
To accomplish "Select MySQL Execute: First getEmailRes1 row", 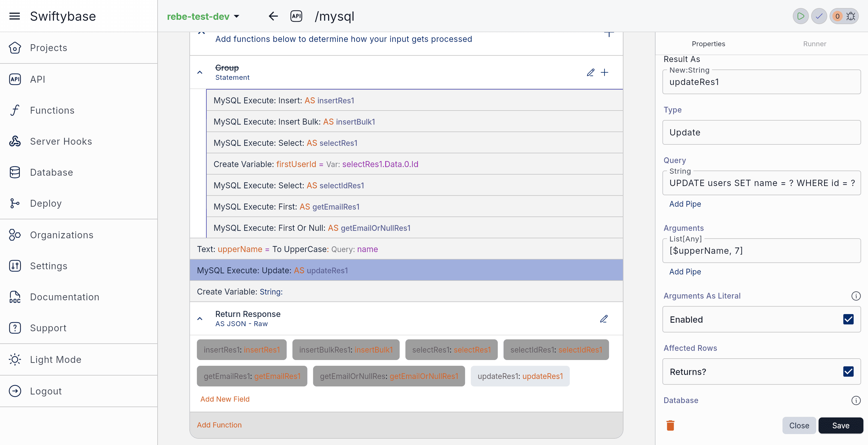I will [x=414, y=207].
